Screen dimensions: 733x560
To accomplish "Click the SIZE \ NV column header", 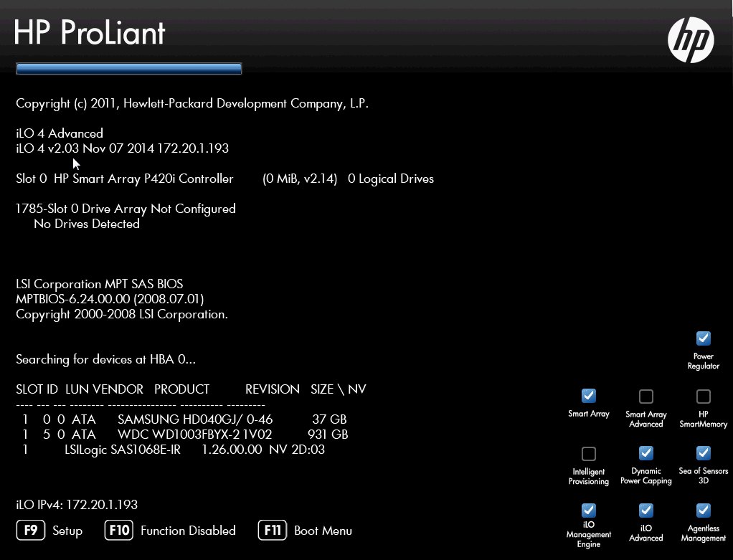I will (x=339, y=389).
